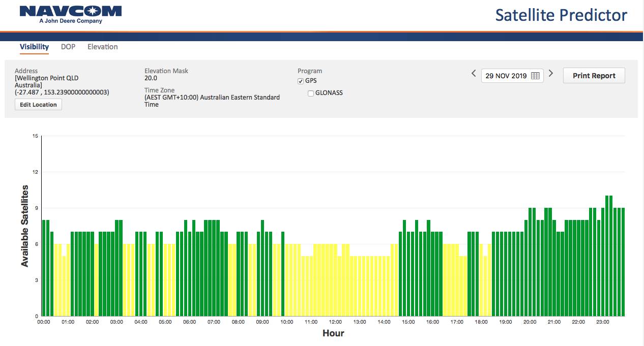Click the NAVCOM John Deere logo
The width and height of the screenshot is (644, 346).
click(71, 14)
